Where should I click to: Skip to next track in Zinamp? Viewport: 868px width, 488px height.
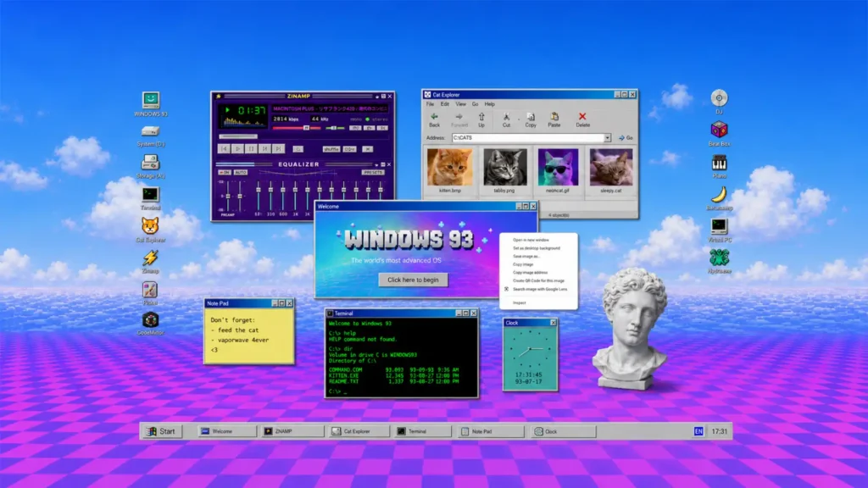(x=278, y=149)
